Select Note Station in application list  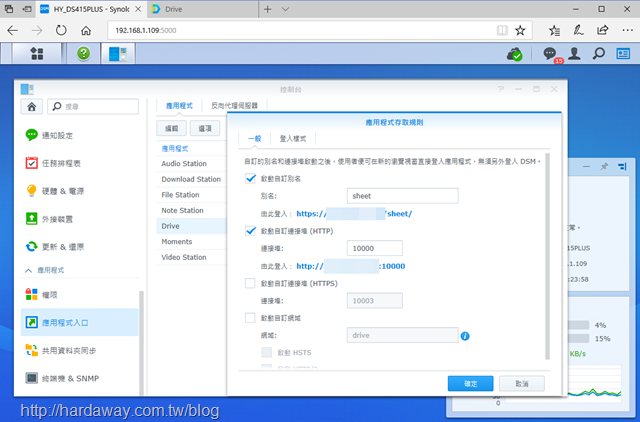[x=191, y=210]
